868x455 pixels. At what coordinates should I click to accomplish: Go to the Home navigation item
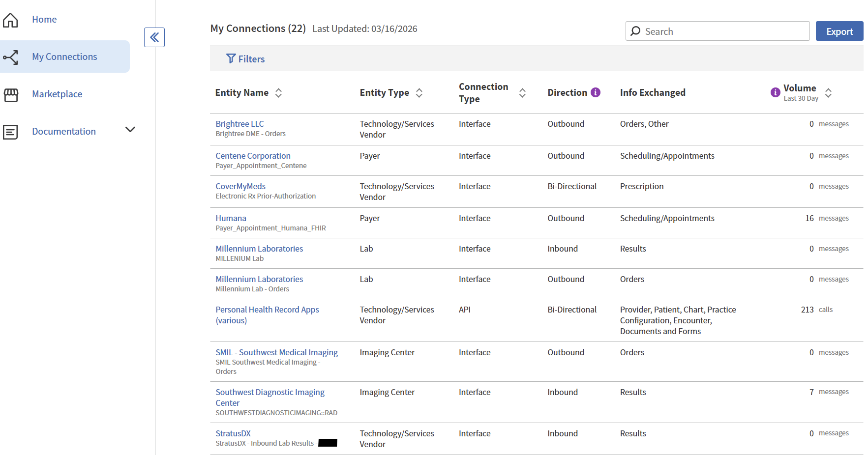coord(44,19)
